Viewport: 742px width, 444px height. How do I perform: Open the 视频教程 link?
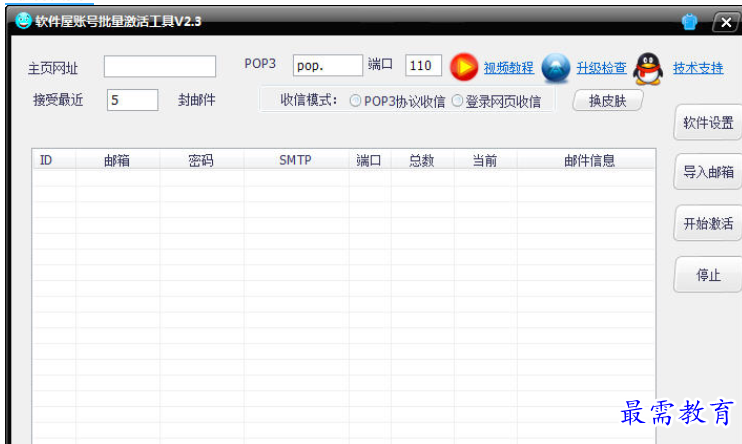[509, 68]
